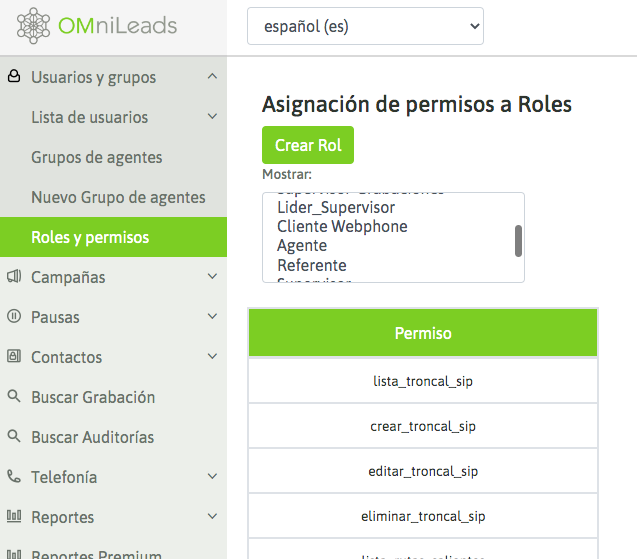Viewport: 637px width, 559px height.
Task: Expand the Lista de usuarios submenu chevron
Action: point(212,117)
